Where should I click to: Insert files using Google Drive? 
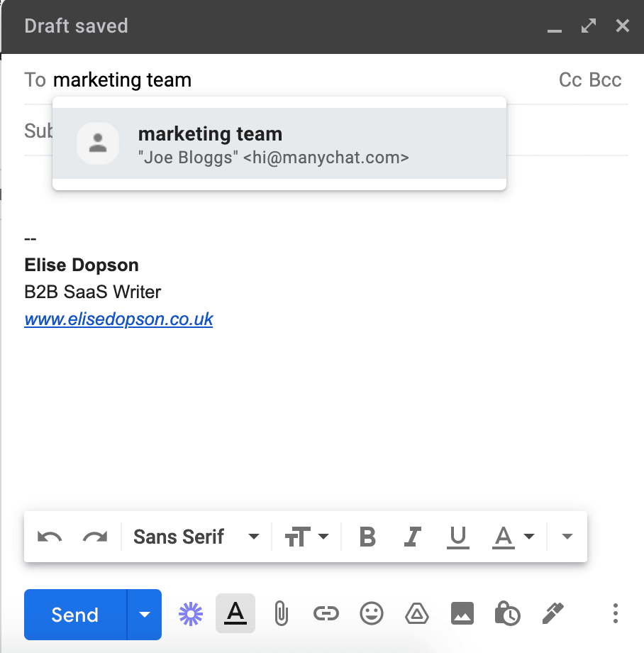click(x=416, y=613)
